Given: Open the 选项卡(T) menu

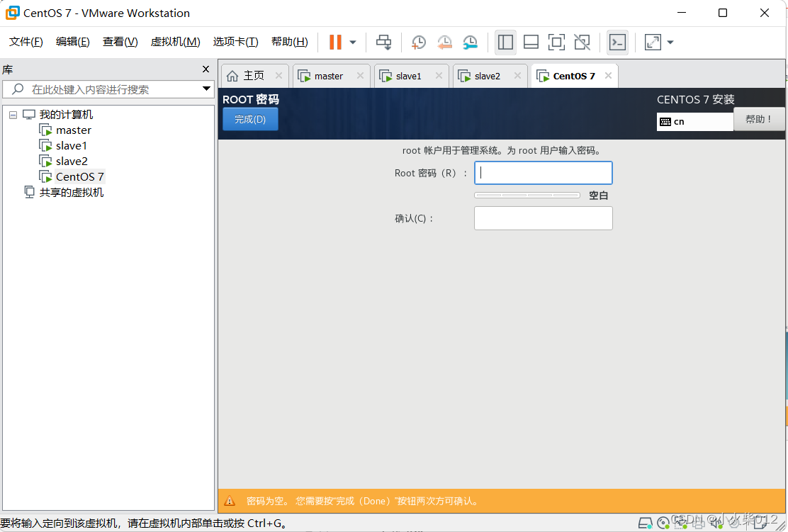Looking at the screenshot, I should point(235,42).
